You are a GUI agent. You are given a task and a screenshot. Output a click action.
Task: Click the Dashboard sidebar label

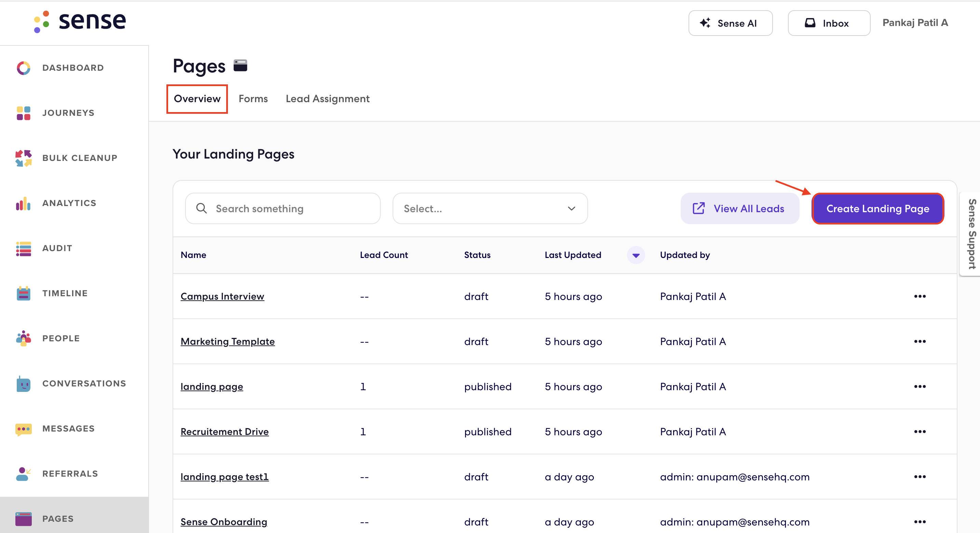tap(73, 68)
